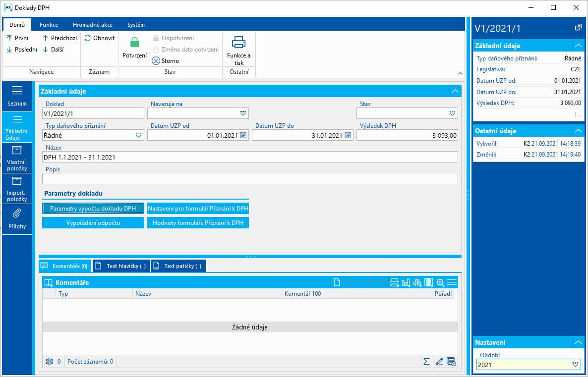Click into the Popis field
Screen dimensions: 588x377
tap(250, 179)
